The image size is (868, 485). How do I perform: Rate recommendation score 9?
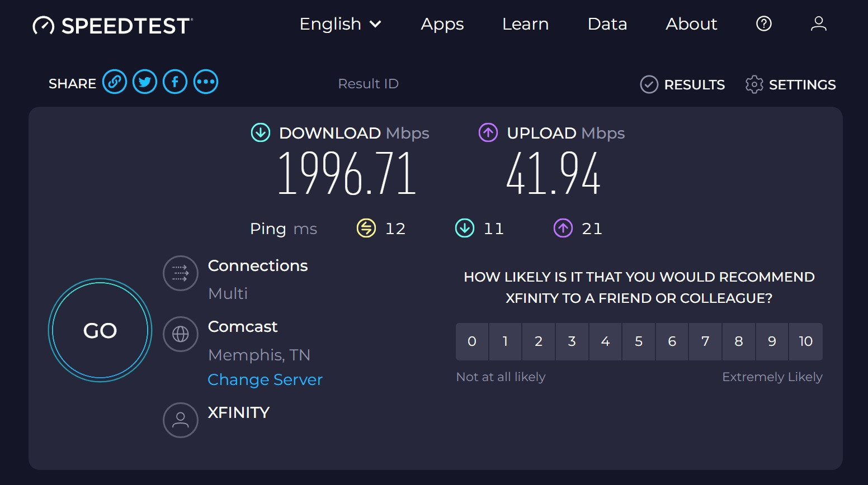click(772, 341)
